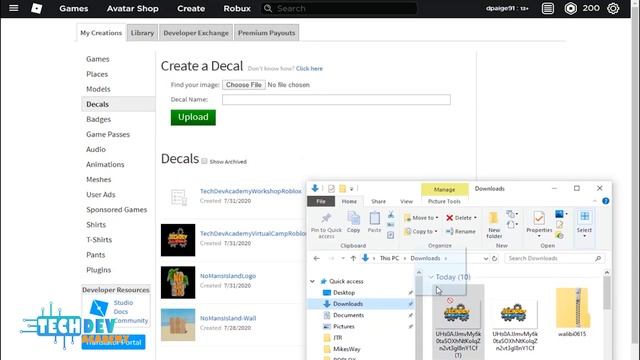Screen dimensions: 640x360
Task: Click the Cut scissors icon in ribbon
Action: [x=391, y=215]
